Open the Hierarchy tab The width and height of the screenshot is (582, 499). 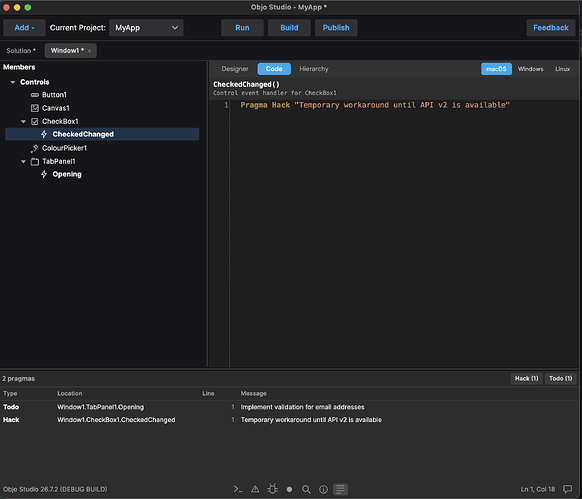click(314, 69)
